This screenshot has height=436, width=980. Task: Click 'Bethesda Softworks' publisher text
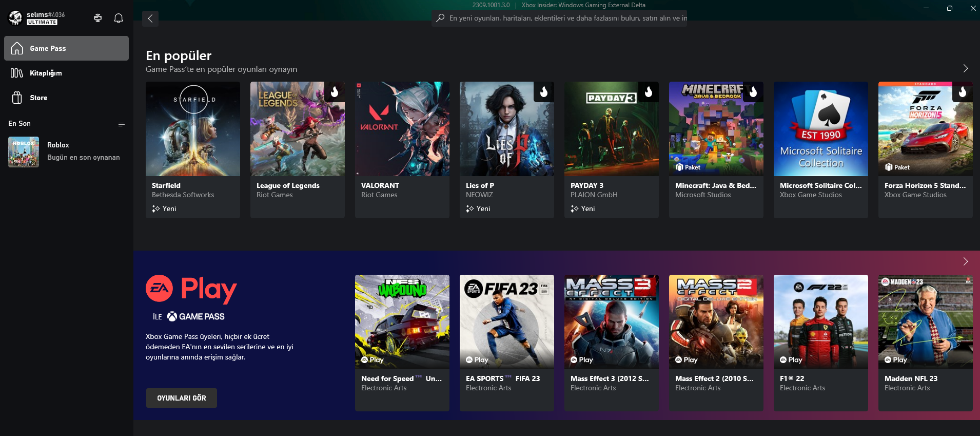click(183, 195)
